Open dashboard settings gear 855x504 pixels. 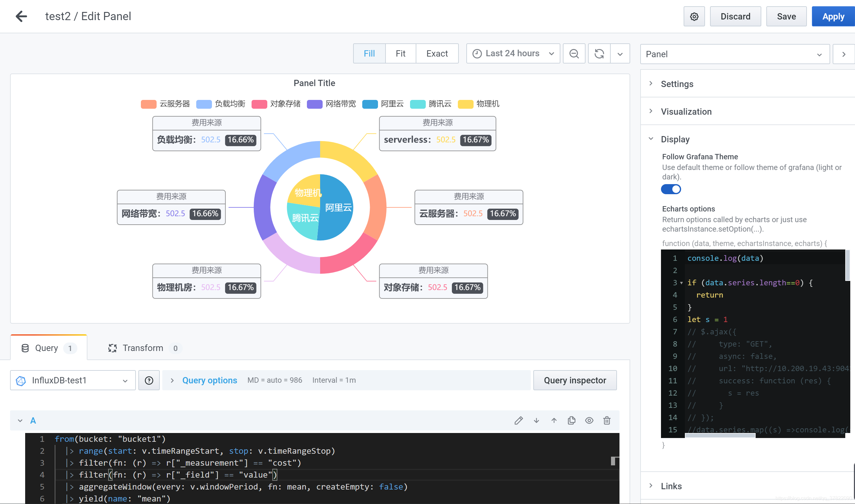pos(694,16)
